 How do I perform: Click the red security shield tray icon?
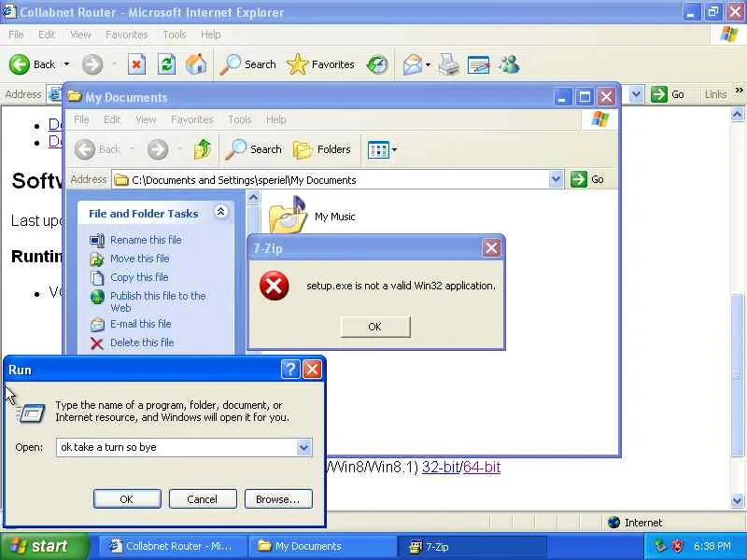pyautogui.click(x=677, y=546)
